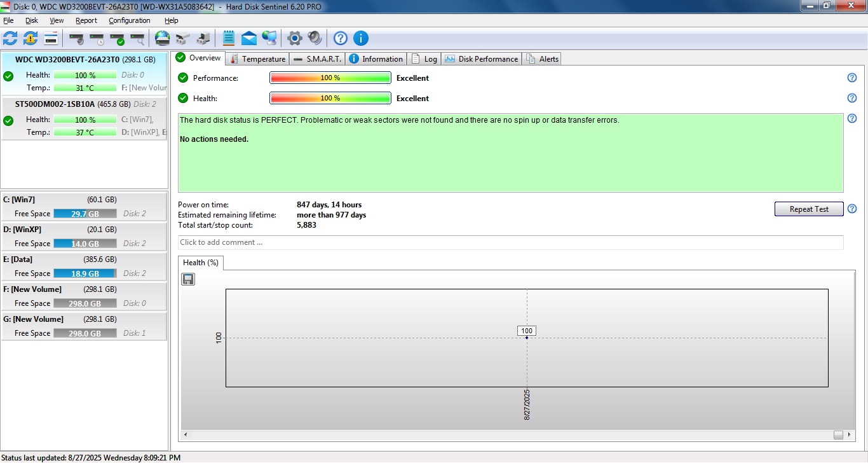Open the Help menu

tap(172, 20)
